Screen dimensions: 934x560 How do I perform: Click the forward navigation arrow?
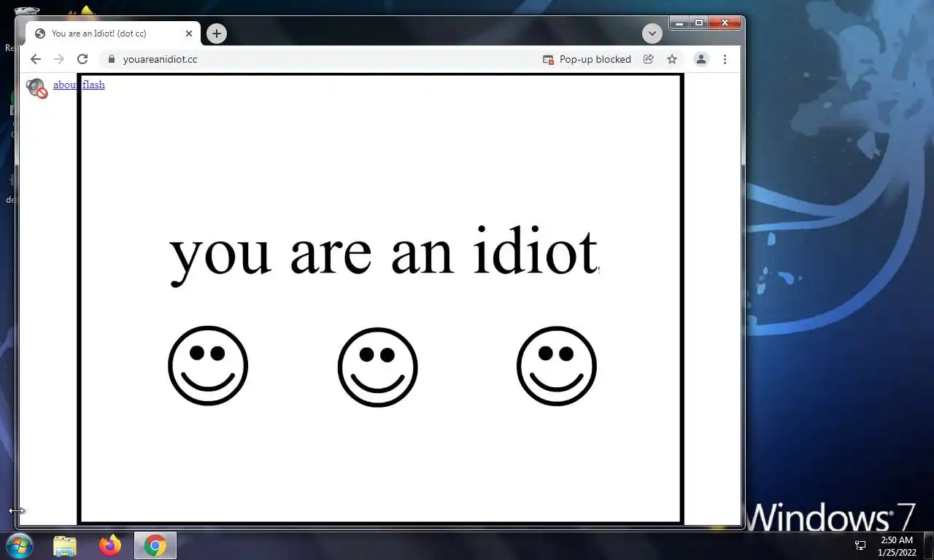(x=58, y=59)
